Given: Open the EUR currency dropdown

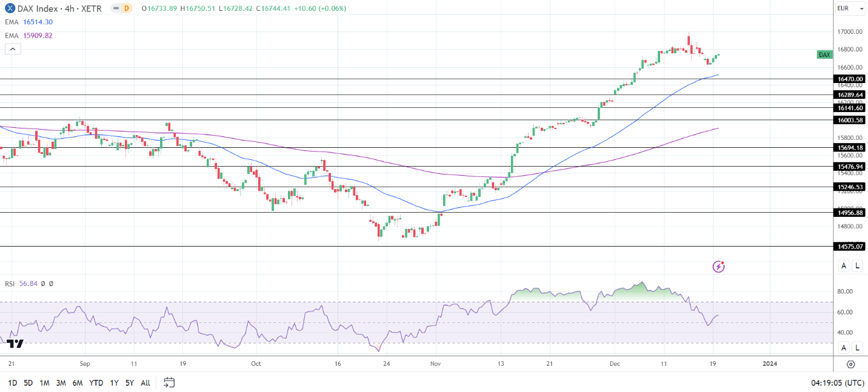Looking at the screenshot, I should pyautogui.click(x=850, y=8).
